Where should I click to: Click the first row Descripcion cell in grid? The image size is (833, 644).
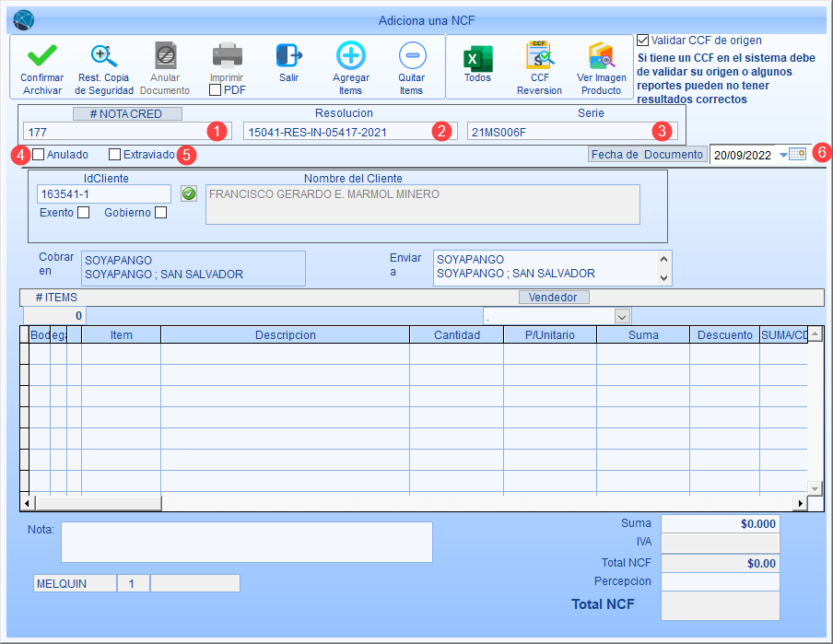(286, 354)
